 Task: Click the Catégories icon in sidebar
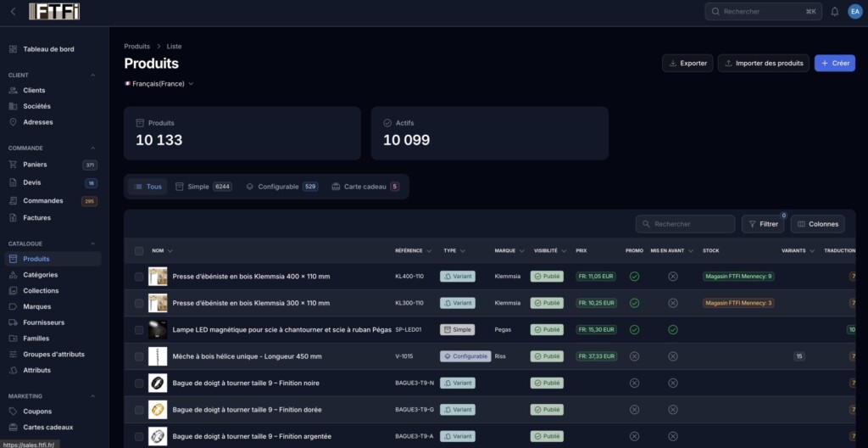click(14, 275)
